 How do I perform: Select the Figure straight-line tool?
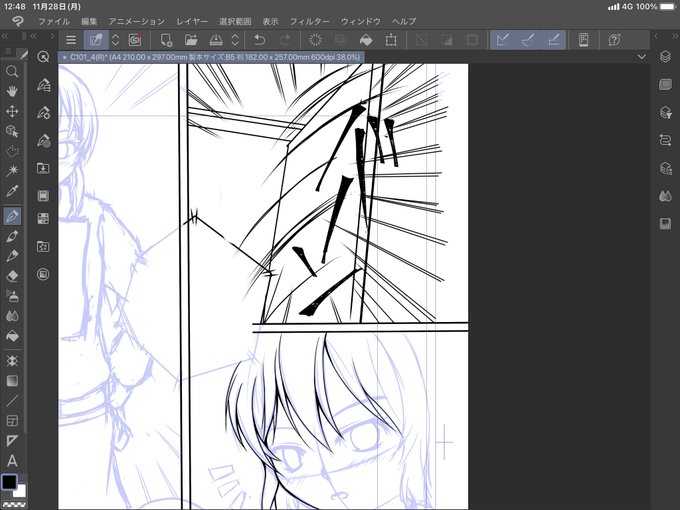tap(12, 401)
